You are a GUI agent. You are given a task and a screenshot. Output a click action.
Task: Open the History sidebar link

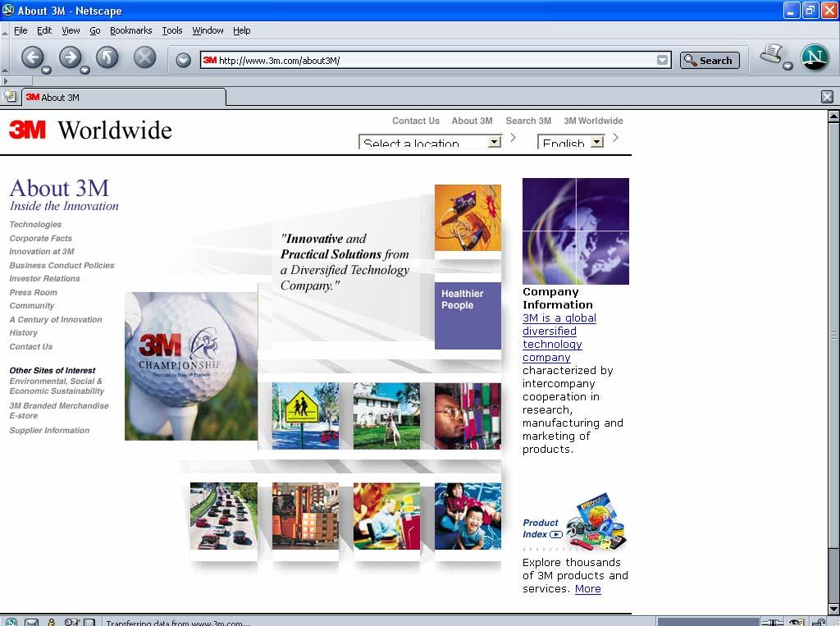point(24,333)
